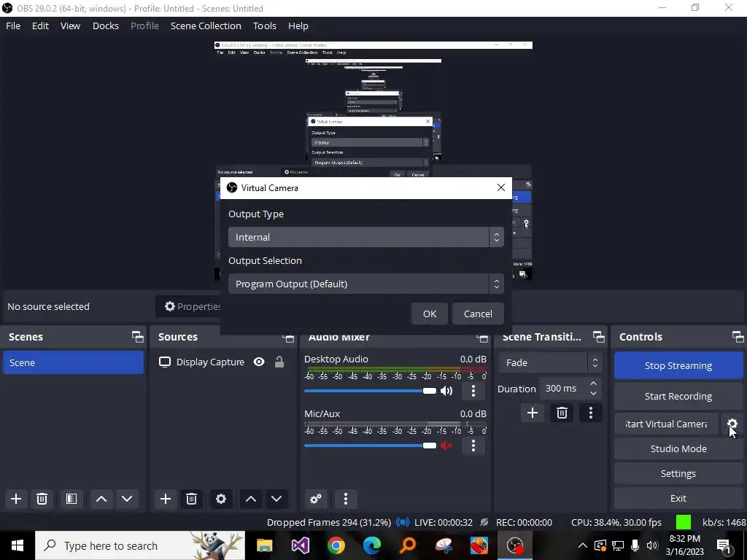747x560 pixels.
Task: Undock the Scene Transitions panel
Action: click(x=599, y=337)
